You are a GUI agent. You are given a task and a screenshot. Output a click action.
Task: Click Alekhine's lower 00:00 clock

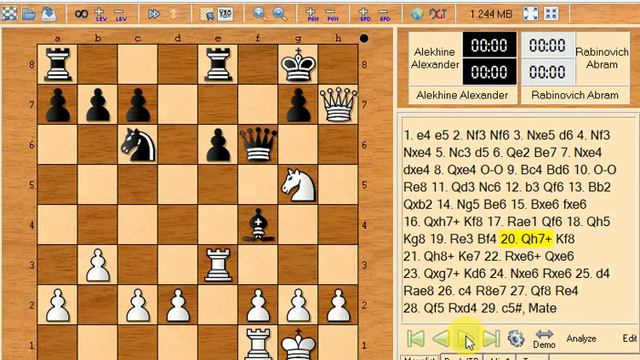tap(489, 72)
